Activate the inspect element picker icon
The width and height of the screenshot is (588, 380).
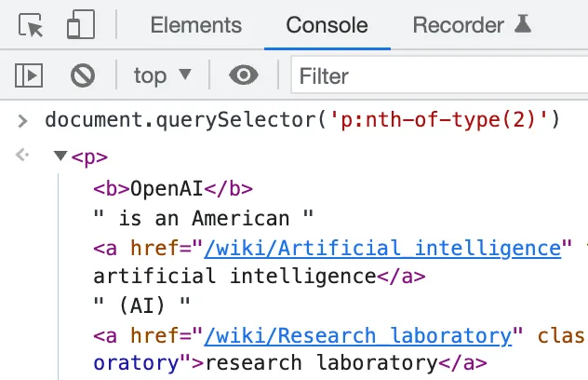31,25
